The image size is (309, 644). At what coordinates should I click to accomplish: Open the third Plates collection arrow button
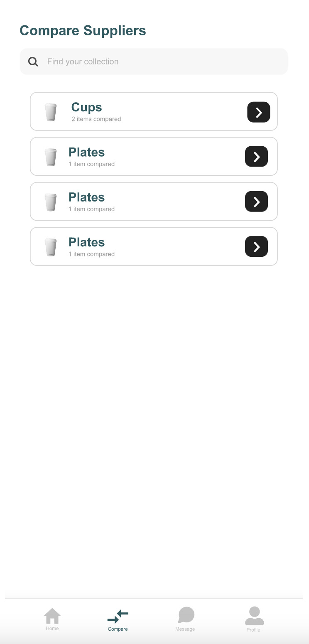(257, 246)
